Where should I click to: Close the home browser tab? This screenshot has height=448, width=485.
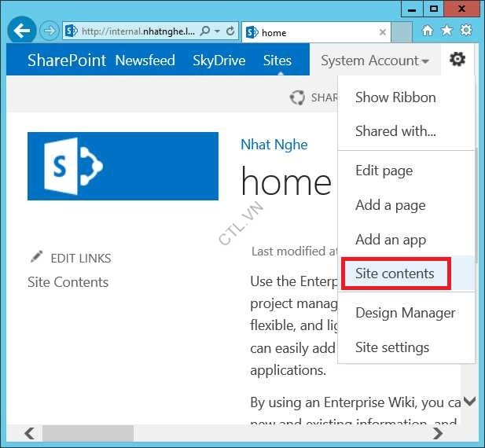383,32
